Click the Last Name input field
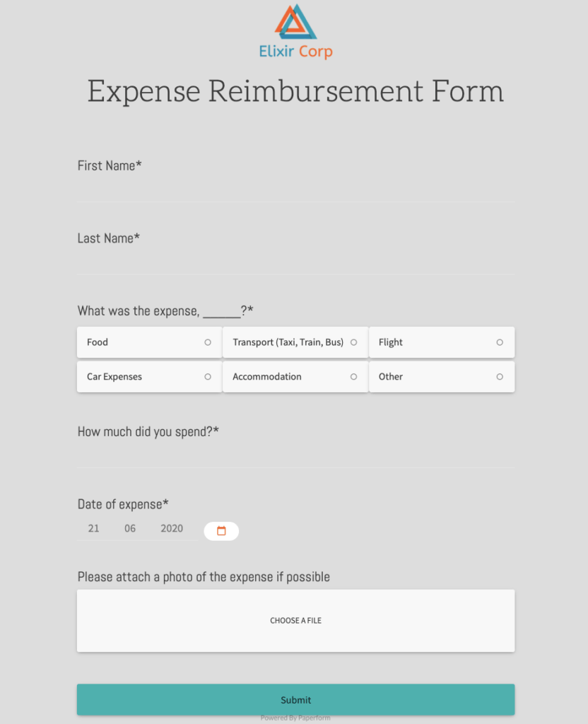The width and height of the screenshot is (588, 724). tap(295, 260)
